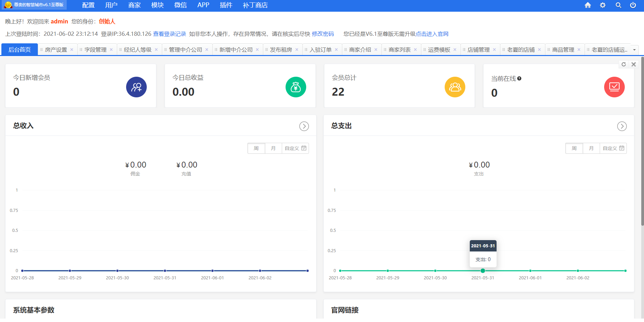Close the 店铺管理 tab
This screenshot has width=644, height=322.
(x=495, y=50)
